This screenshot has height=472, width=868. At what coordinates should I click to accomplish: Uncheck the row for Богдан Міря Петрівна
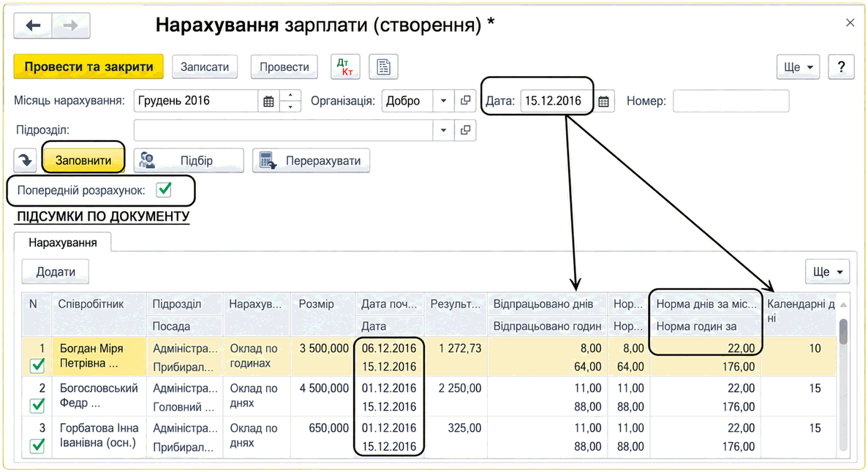37,366
